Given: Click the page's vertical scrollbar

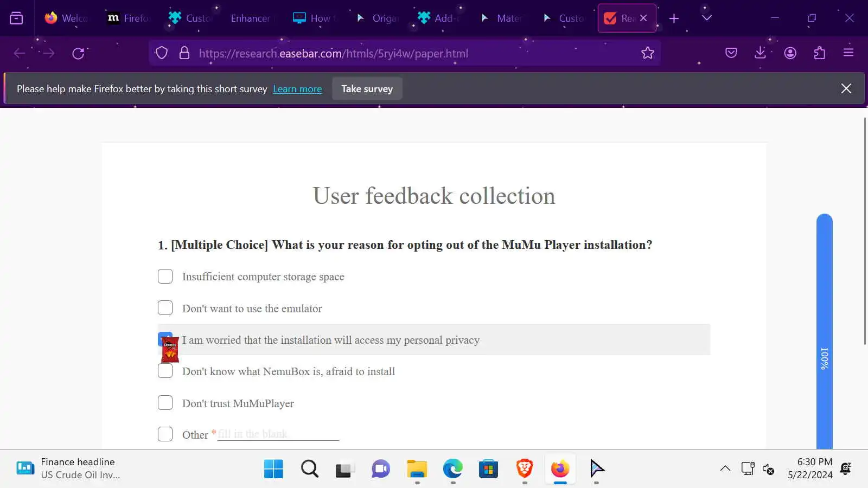Looking at the screenshot, I should click(865, 230).
